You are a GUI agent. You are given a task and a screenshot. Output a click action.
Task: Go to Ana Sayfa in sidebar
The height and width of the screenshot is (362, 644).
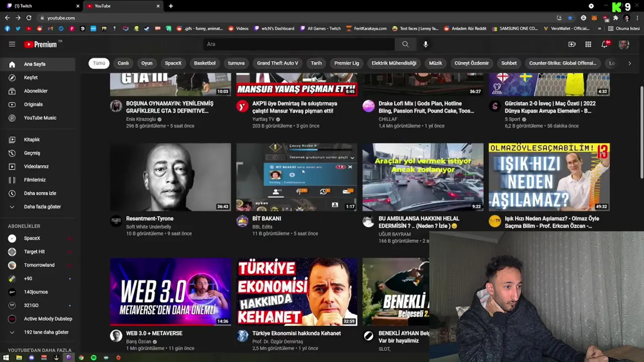tap(38, 64)
